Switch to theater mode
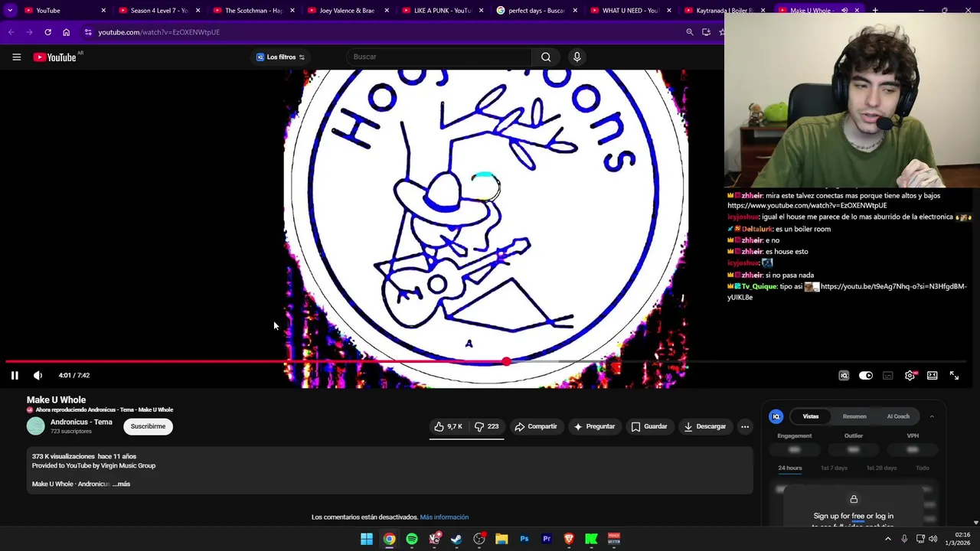 pos(933,375)
